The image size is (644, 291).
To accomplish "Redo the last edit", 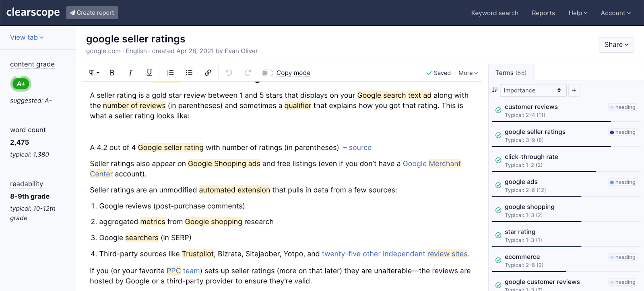I will (x=248, y=73).
